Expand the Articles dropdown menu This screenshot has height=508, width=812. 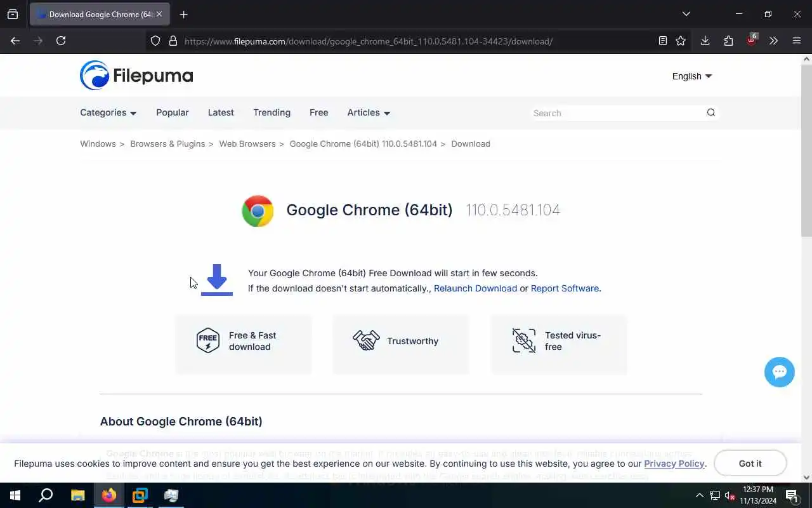[x=369, y=112]
